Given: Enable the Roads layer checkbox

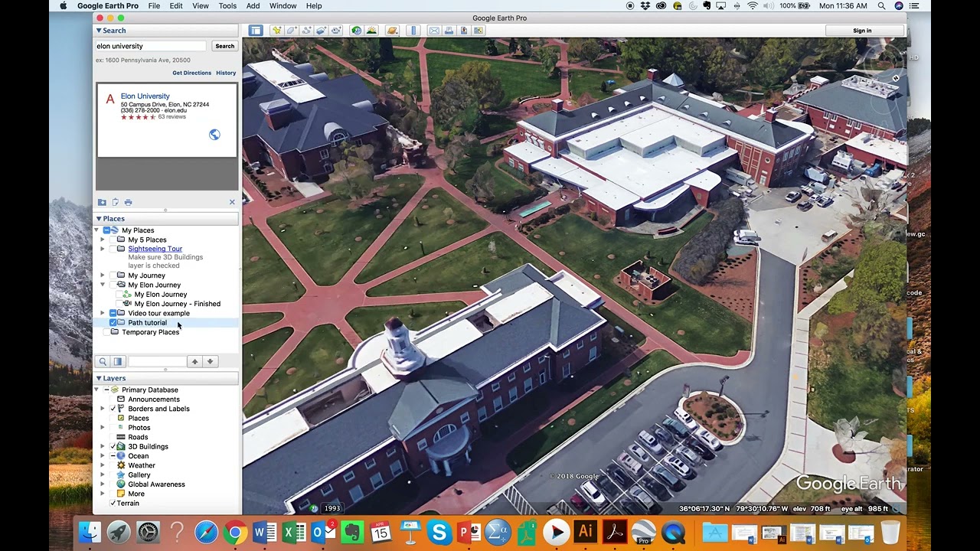Looking at the screenshot, I should [x=113, y=437].
